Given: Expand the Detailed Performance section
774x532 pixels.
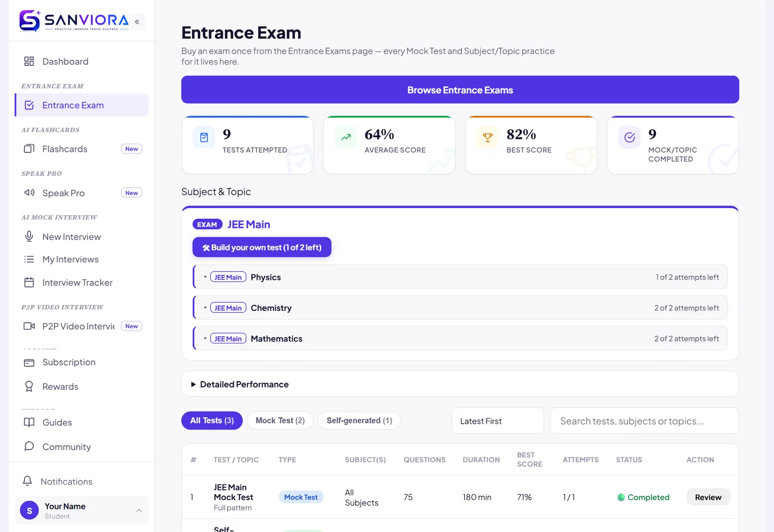Looking at the screenshot, I should tap(460, 384).
